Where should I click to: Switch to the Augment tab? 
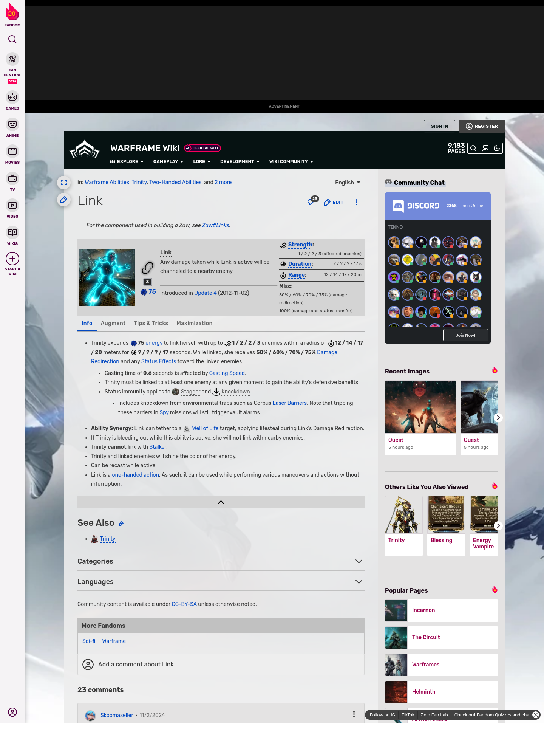113,323
